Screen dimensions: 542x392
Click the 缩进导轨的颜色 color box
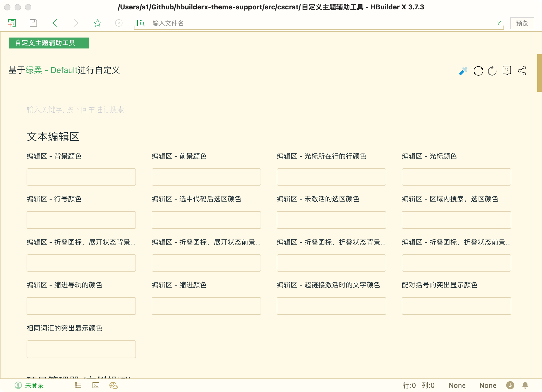tap(81, 306)
